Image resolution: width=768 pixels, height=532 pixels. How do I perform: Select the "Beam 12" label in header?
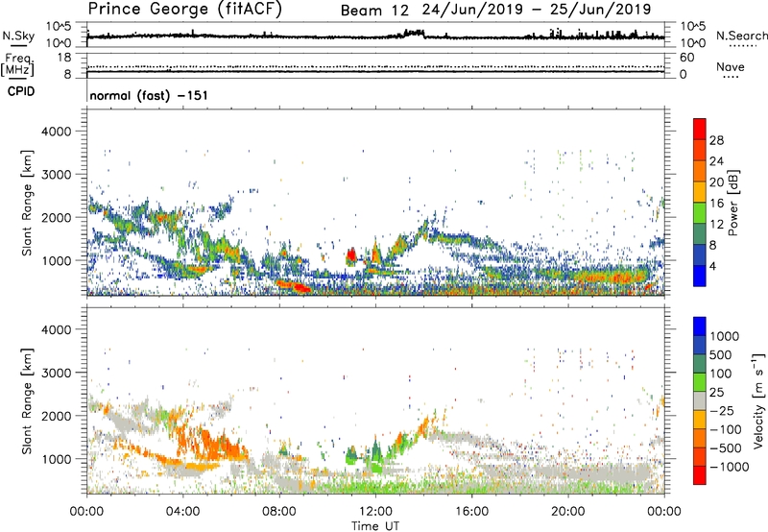tap(374, 11)
